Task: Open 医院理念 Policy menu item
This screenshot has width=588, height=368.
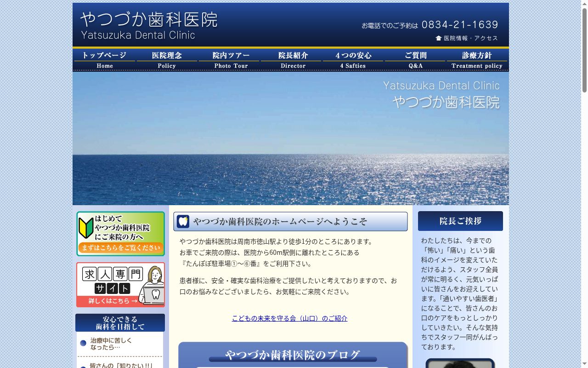Action: 167,60
